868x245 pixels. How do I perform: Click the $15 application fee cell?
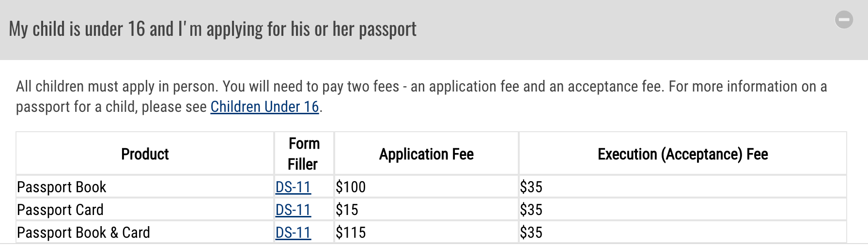[347, 210]
